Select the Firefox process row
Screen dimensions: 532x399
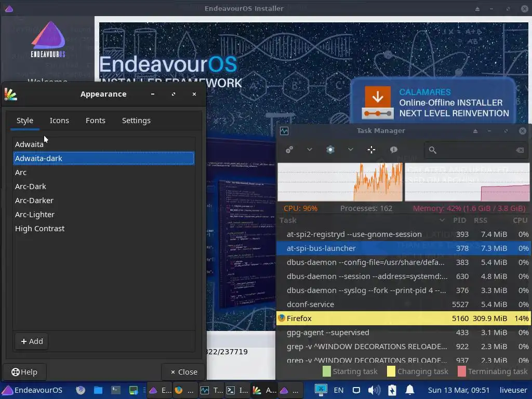404,318
